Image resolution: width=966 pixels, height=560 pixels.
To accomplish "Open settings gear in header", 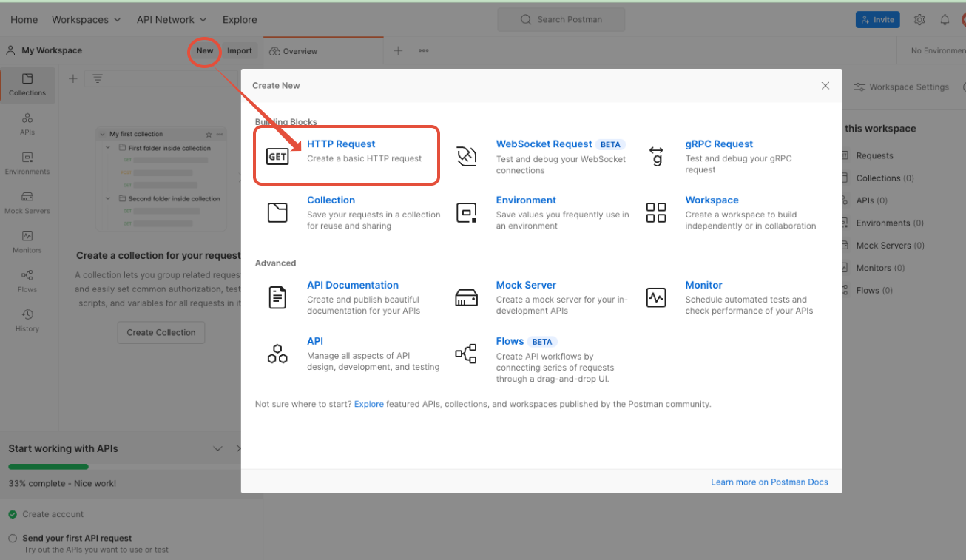I will [919, 20].
